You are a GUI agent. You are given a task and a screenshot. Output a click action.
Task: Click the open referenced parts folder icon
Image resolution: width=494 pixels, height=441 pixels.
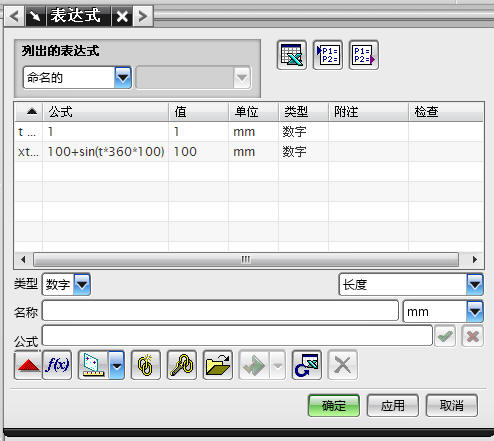coord(218,365)
